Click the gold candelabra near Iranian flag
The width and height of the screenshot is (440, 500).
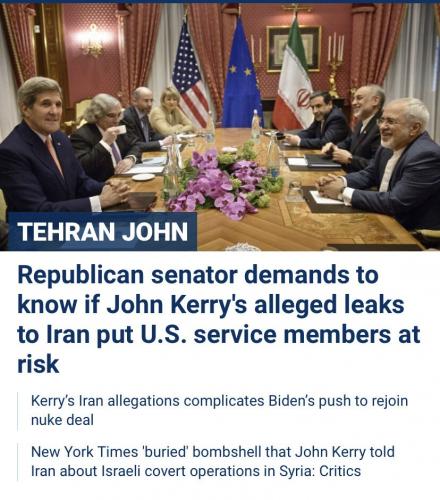coord(335,65)
